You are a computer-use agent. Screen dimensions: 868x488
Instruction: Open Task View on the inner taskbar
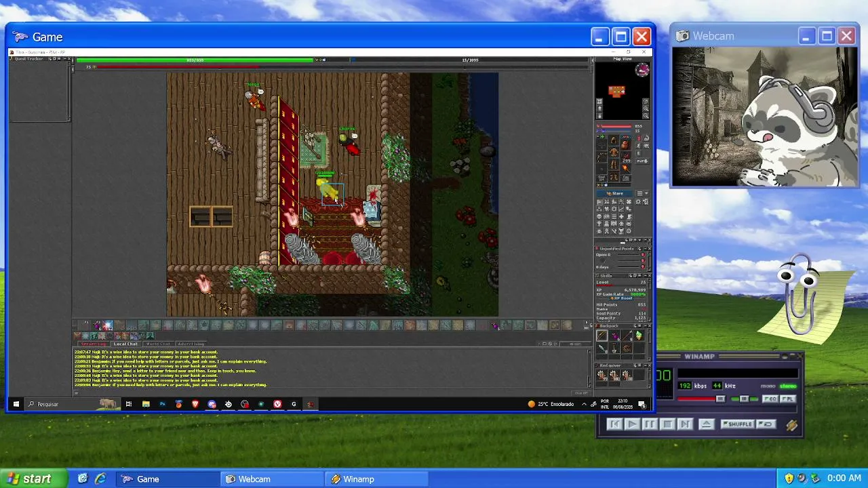(x=128, y=404)
